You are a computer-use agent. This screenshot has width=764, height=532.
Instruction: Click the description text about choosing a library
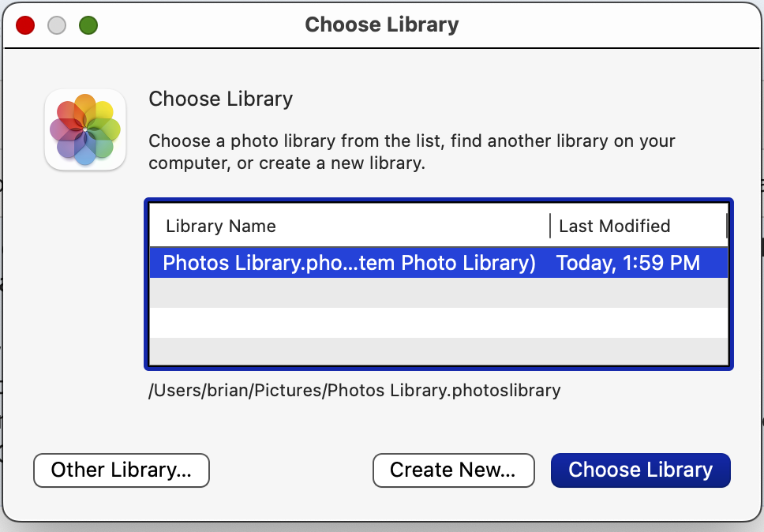412,152
